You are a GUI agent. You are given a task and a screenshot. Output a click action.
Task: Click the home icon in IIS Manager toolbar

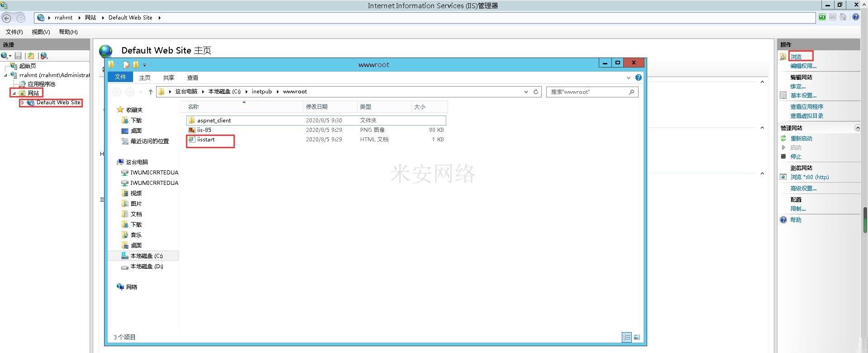[843, 17]
